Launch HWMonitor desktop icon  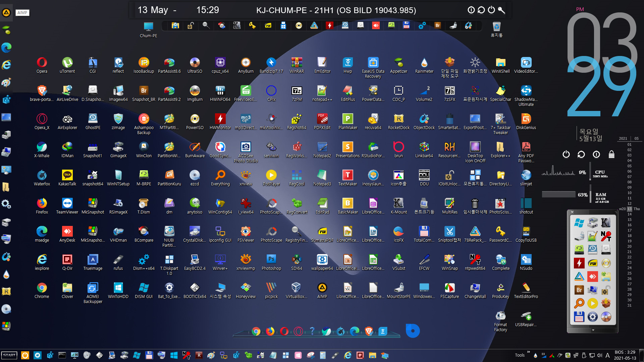(x=220, y=121)
